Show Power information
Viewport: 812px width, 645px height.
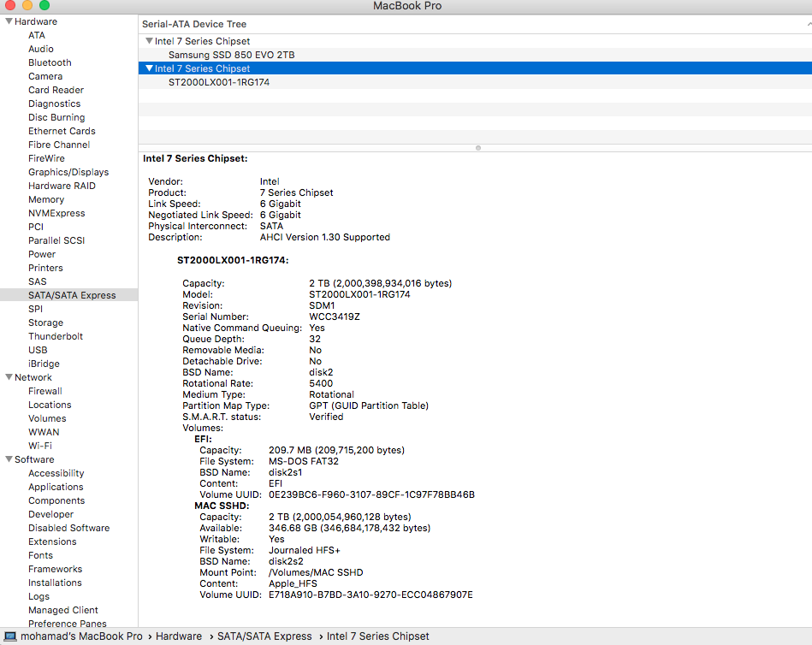pyautogui.click(x=42, y=254)
